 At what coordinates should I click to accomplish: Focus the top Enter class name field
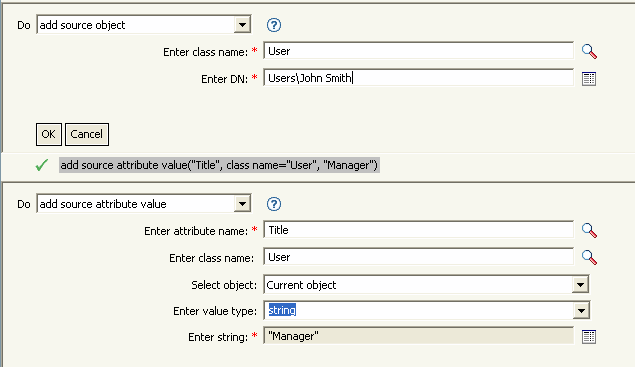(418, 51)
